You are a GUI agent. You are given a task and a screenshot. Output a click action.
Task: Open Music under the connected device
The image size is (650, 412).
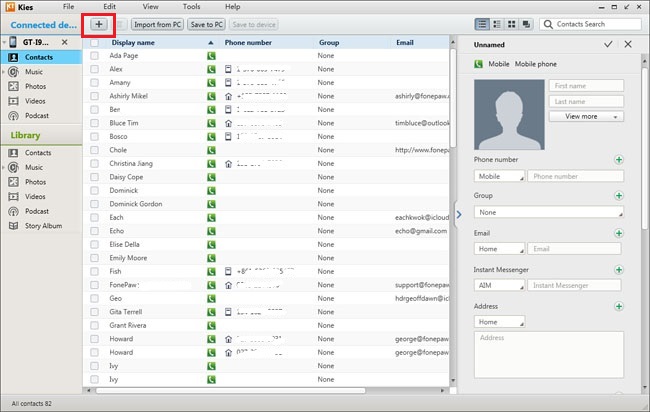(x=34, y=72)
